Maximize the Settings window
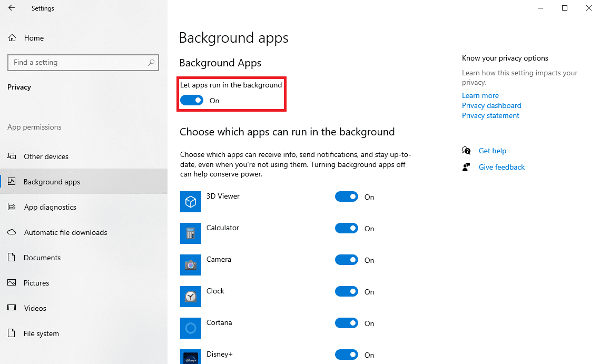 coord(564,8)
